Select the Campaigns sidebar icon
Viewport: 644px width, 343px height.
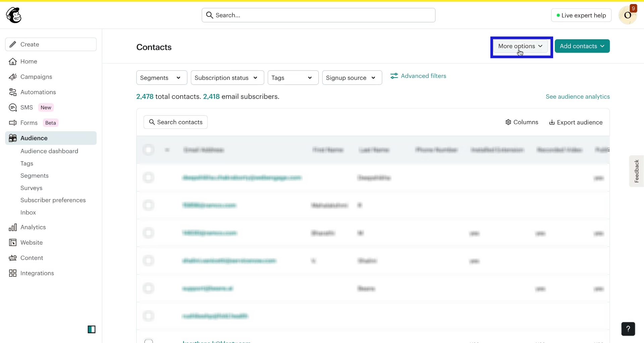click(12, 77)
